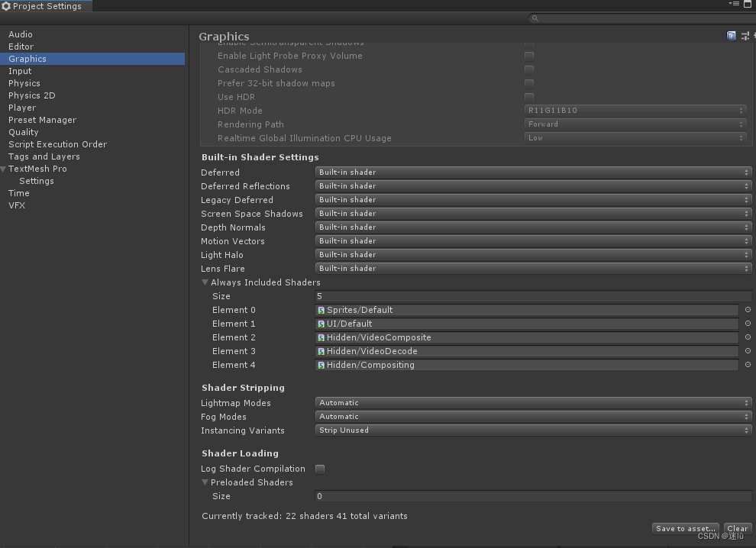Screen dimensions: 756x548
Task: Open the HDR Mode dropdown
Action: coord(635,110)
